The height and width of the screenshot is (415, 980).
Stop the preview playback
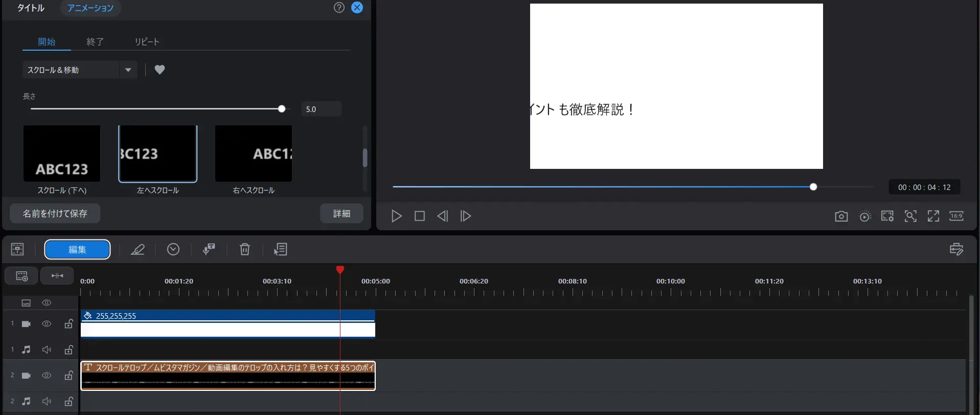pyautogui.click(x=419, y=216)
